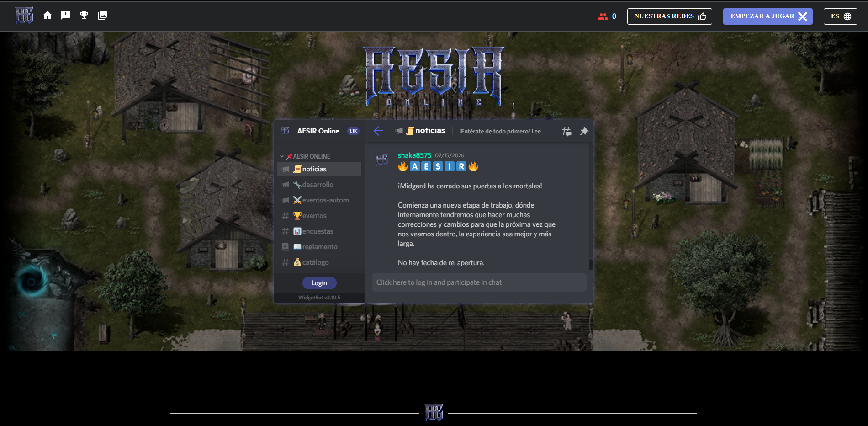Open the image gallery icon

coord(102,15)
